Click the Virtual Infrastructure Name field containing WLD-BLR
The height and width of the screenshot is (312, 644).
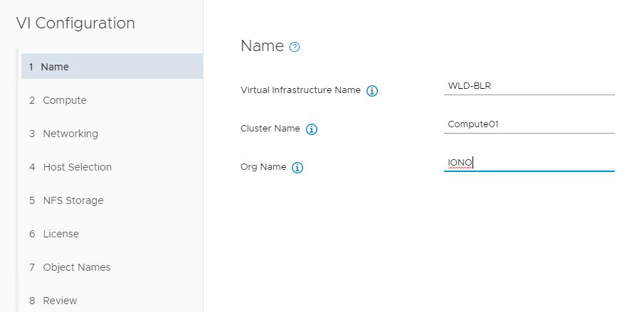[529, 86]
